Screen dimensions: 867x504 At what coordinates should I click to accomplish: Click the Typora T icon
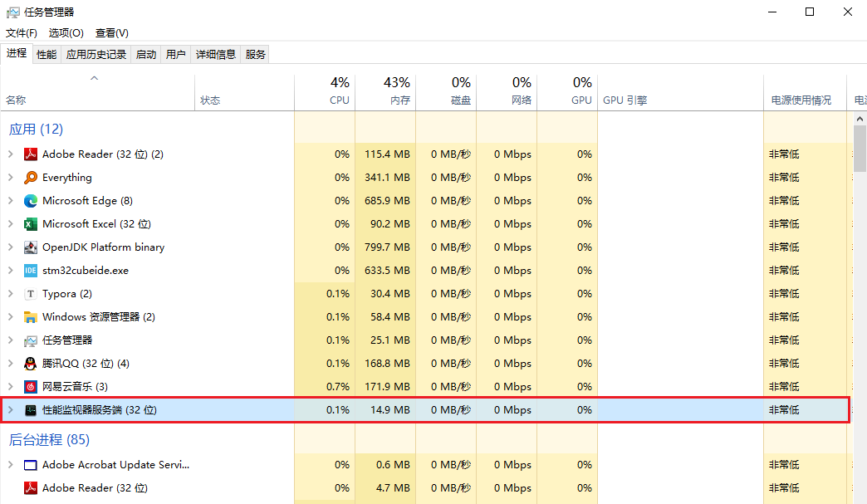point(31,293)
